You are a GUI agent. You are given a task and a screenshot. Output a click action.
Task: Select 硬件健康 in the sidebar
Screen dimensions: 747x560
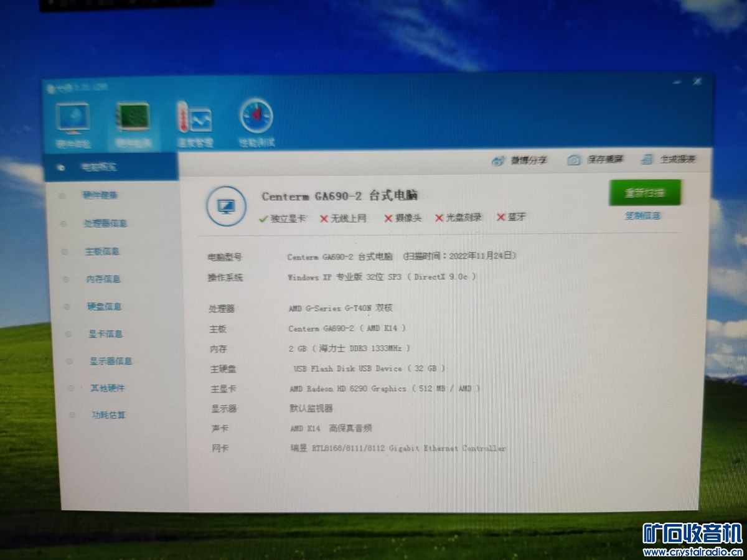point(101,195)
